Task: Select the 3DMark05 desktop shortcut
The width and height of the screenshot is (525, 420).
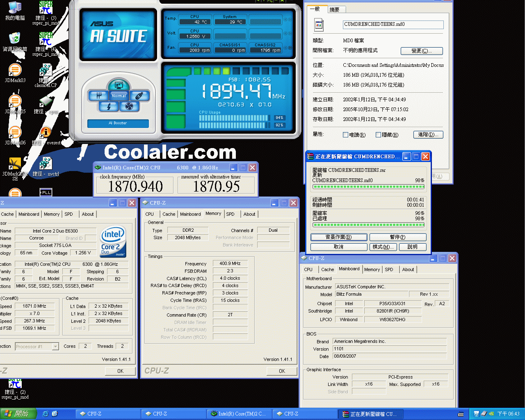Action: (x=15, y=104)
